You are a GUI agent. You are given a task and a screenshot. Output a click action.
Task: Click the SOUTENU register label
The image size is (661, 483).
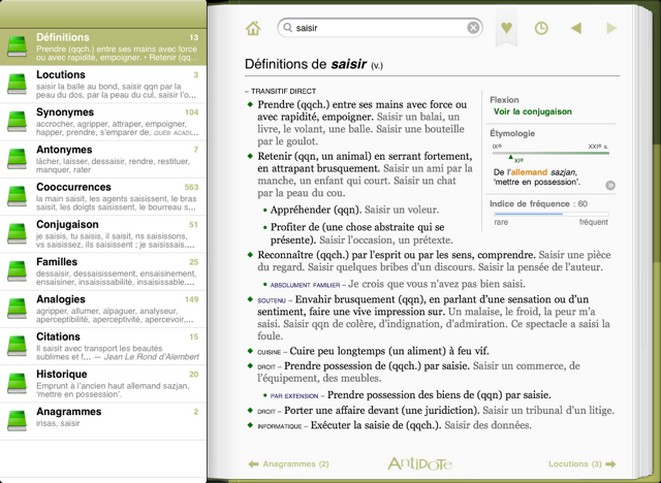(x=271, y=301)
